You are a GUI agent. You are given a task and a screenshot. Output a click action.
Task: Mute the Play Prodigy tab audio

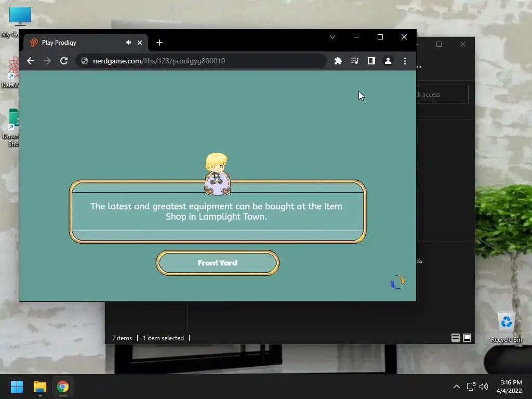click(x=128, y=43)
